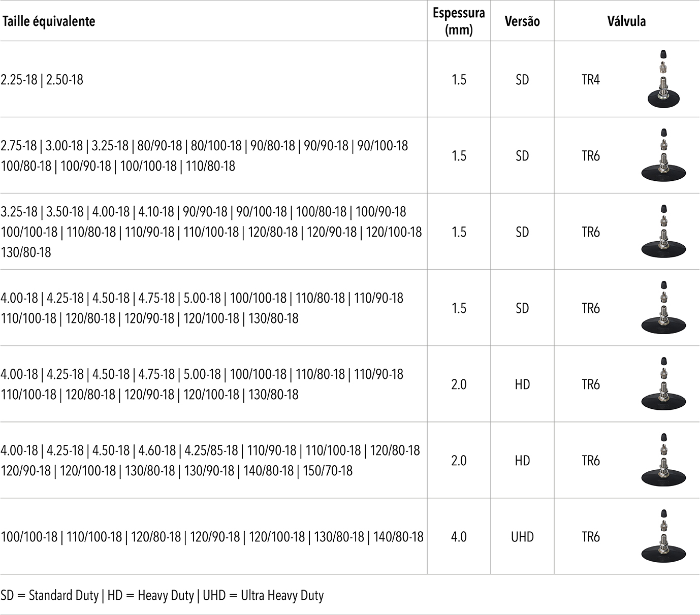Click the size list starting with 100/100-18 | 110/100-18

pos(212,537)
